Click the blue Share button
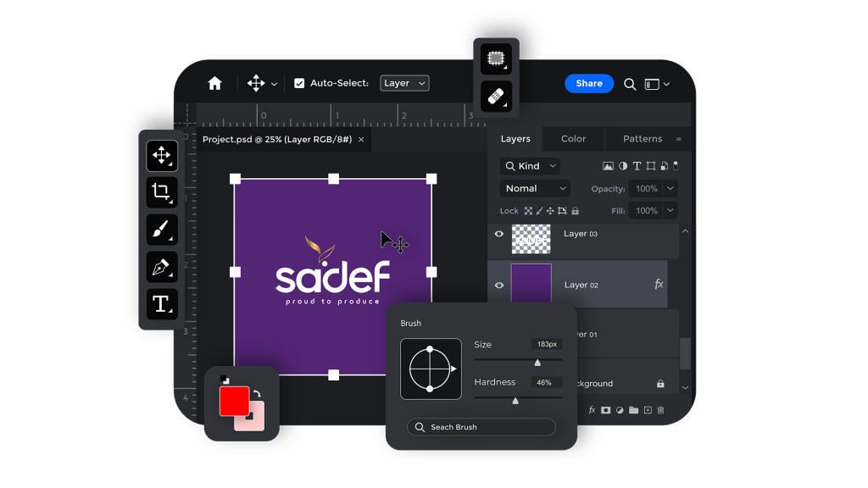The width and height of the screenshot is (868, 488). click(x=589, y=83)
